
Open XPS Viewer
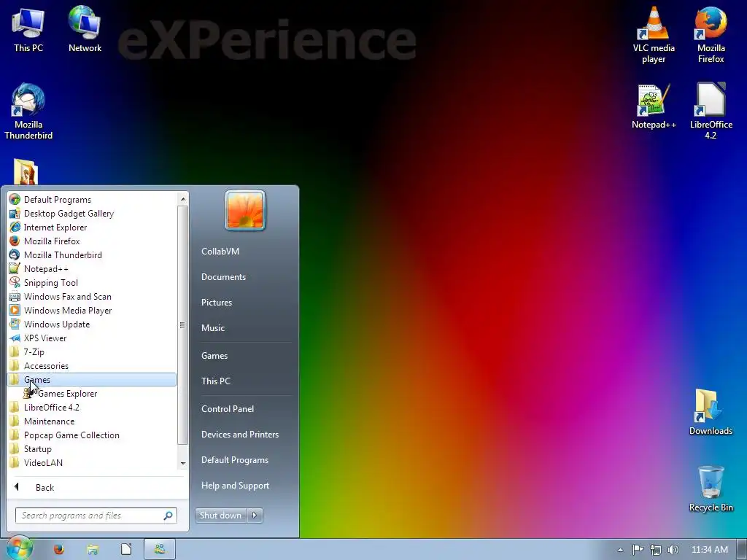[x=92, y=338]
